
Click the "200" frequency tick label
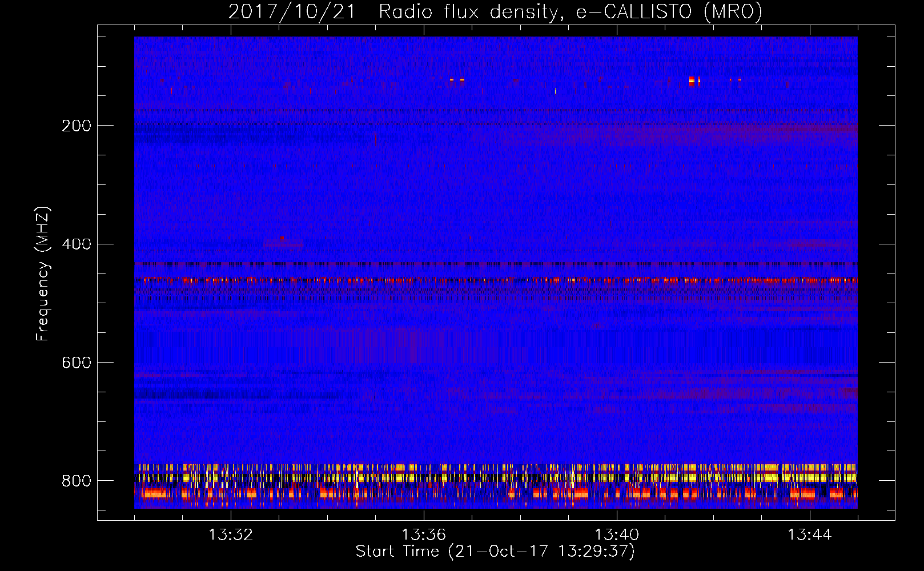click(76, 126)
